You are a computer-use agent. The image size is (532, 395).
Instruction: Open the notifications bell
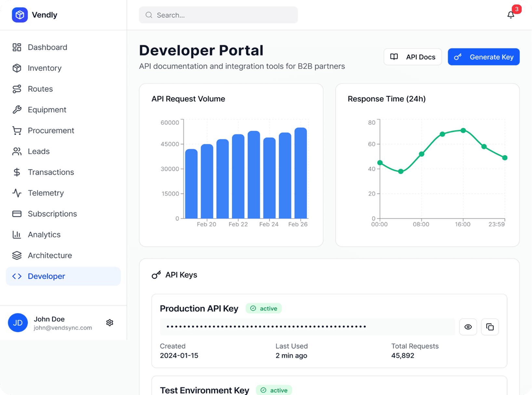coord(511,15)
